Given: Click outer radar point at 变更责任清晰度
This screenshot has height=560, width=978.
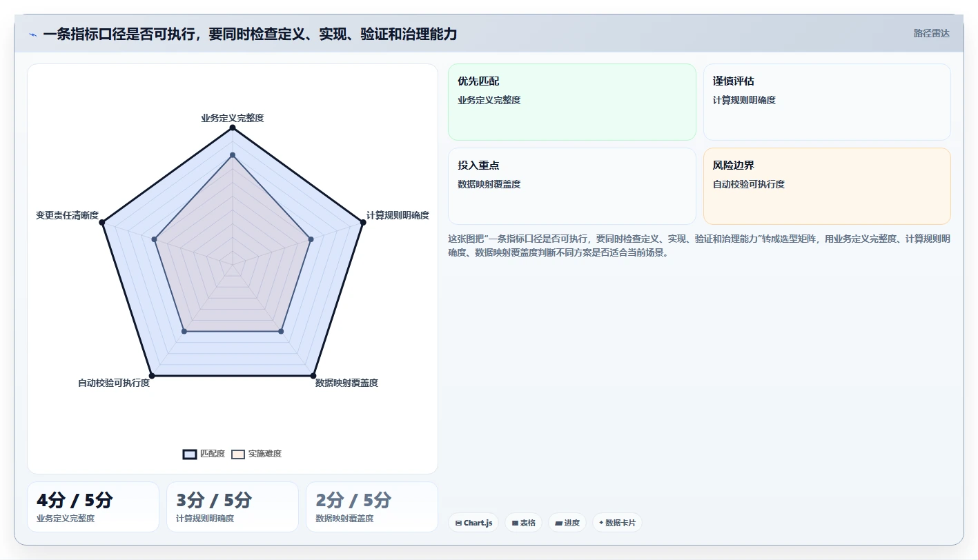Looking at the screenshot, I should pos(102,222).
